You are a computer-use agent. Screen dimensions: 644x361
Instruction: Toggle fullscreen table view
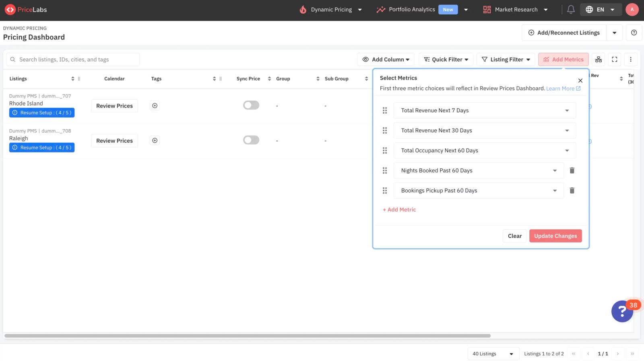(615, 60)
